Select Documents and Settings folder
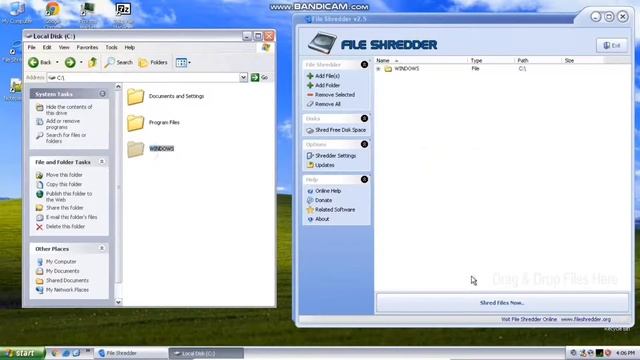 [x=165, y=97]
